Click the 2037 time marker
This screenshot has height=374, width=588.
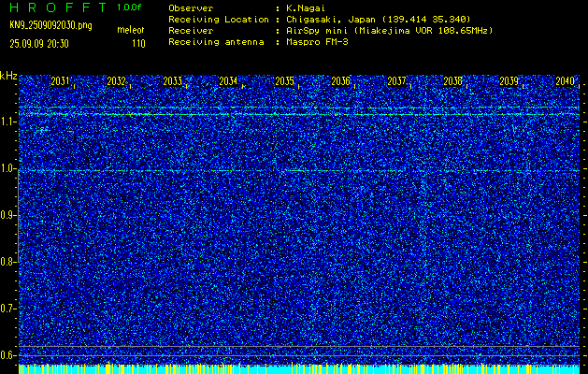pos(396,81)
